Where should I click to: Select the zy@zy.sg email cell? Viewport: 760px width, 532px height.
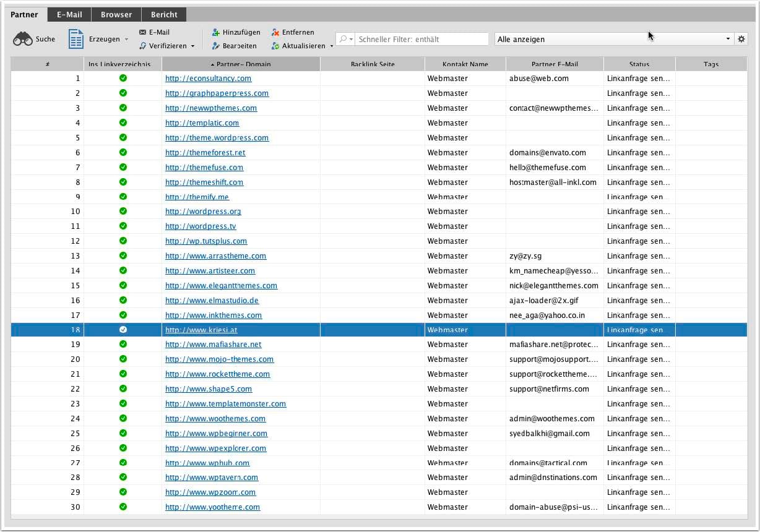pyautogui.click(x=555, y=256)
